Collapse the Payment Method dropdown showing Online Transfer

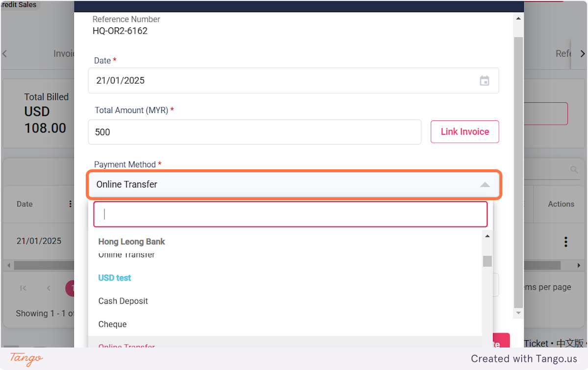tap(294, 185)
